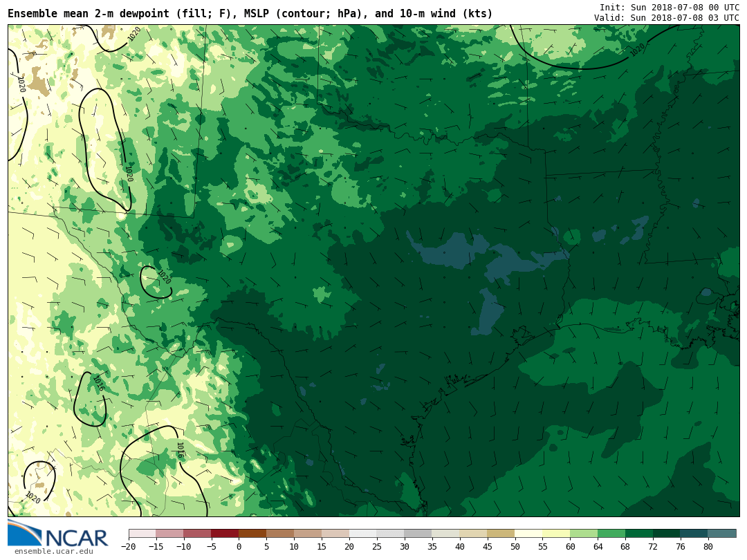Pick the white swatch between 20 and 25
This screenshot has height=560, width=747.
(x=363, y=534)
